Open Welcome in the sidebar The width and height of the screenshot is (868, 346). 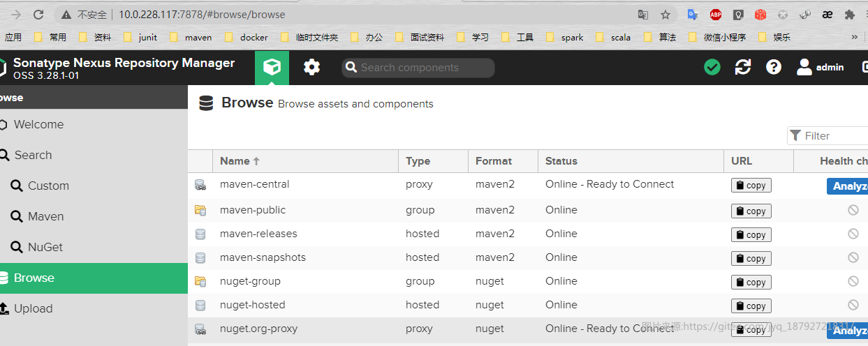(x=94, y=124)
